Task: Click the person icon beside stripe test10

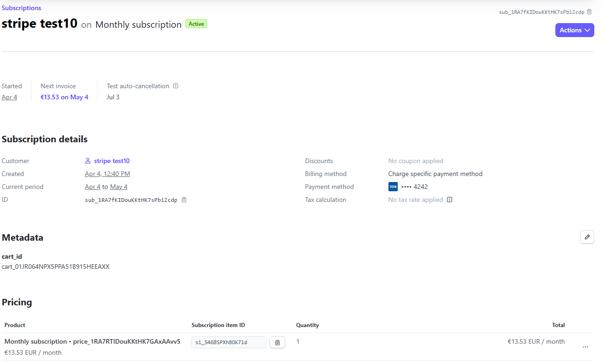Action: [x=87, y=160]
